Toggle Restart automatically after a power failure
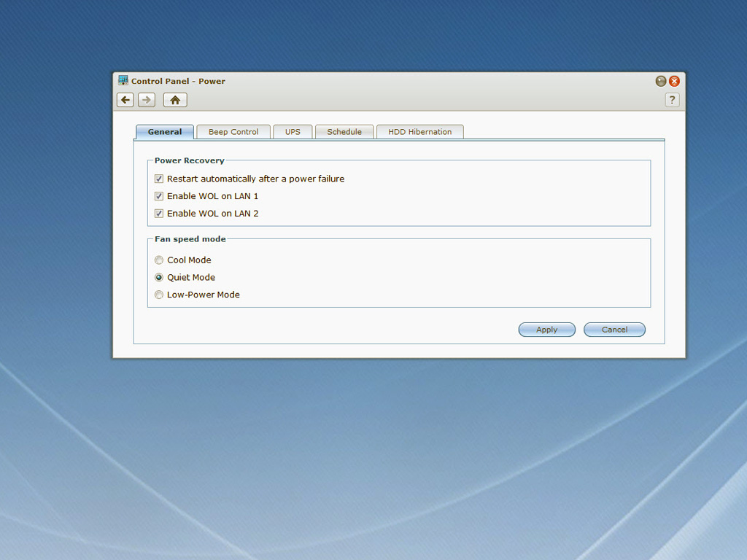Screen dimensions: 747x560 [x=159, y=179]
